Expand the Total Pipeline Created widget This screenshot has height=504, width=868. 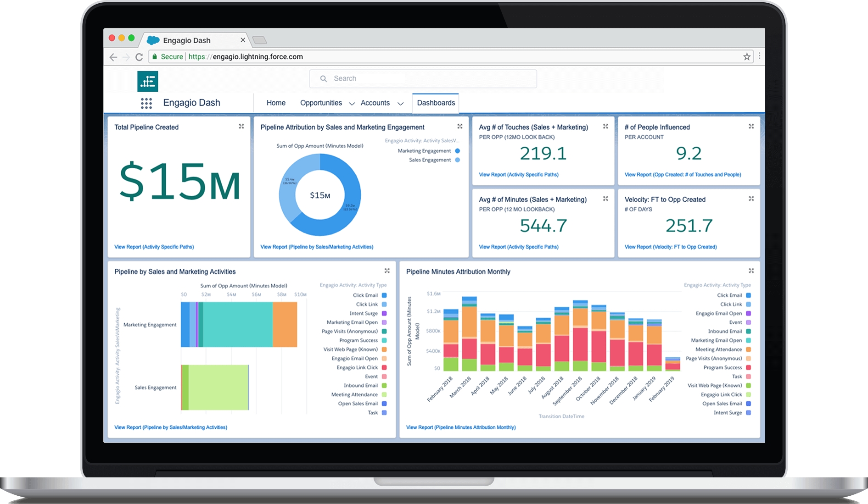point(241,127)
